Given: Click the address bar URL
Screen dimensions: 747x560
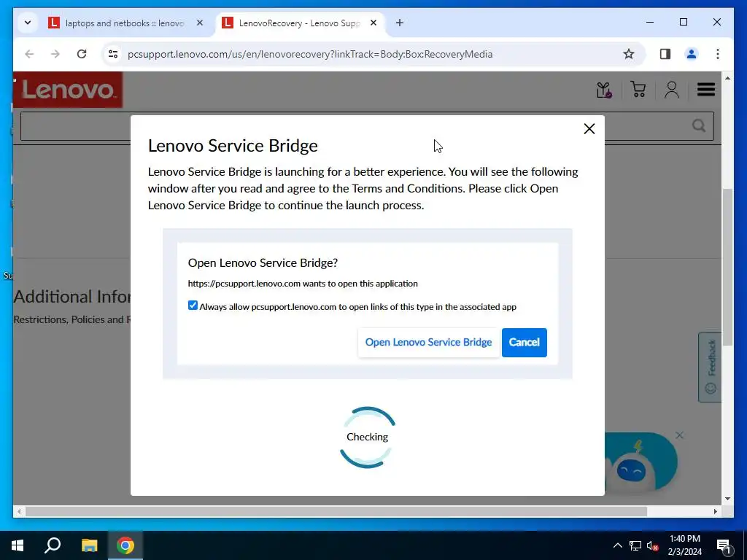Looking at the screenshot, I should [309, 54].
